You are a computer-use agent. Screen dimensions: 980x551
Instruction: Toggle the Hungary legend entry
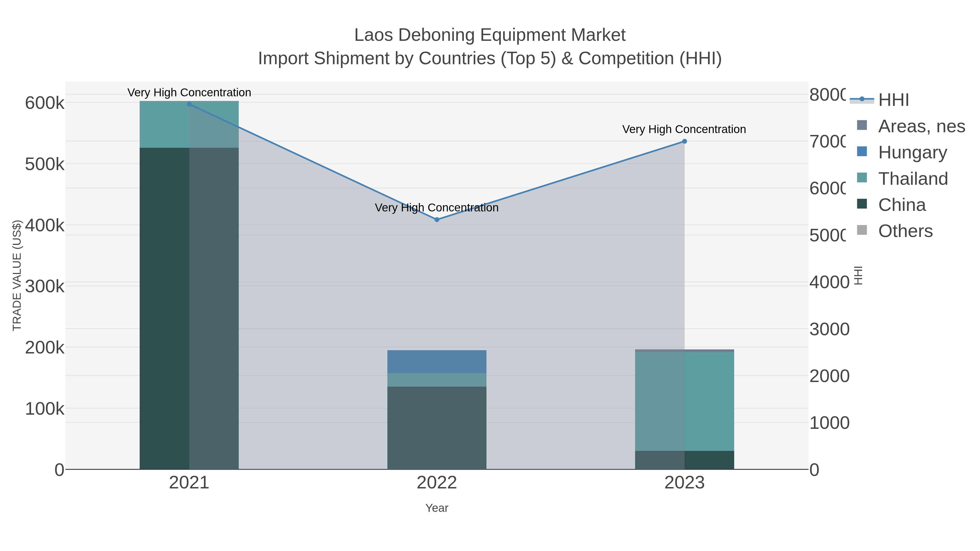coord(902,152)
